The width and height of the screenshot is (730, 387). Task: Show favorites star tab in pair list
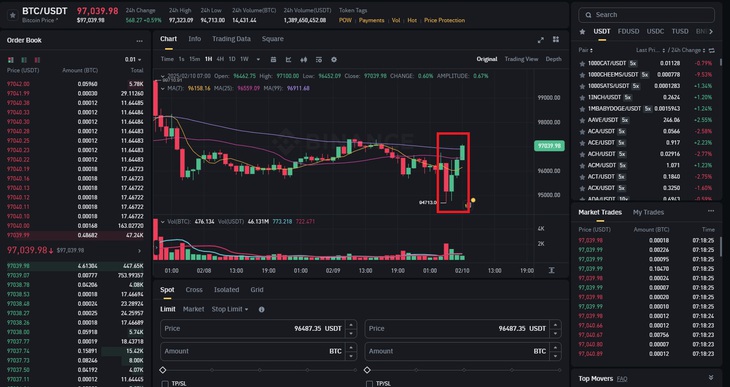(x=582, y=32)
